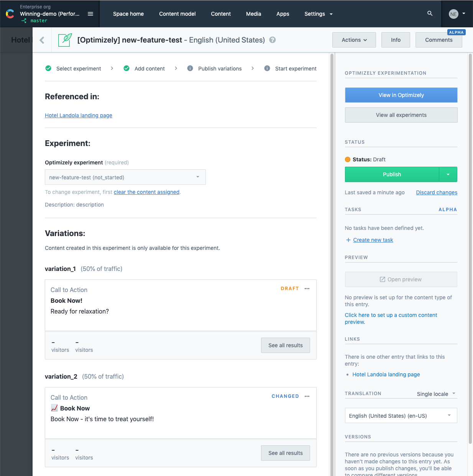
Task: See all results for variation_1
Action: [286, 345]
